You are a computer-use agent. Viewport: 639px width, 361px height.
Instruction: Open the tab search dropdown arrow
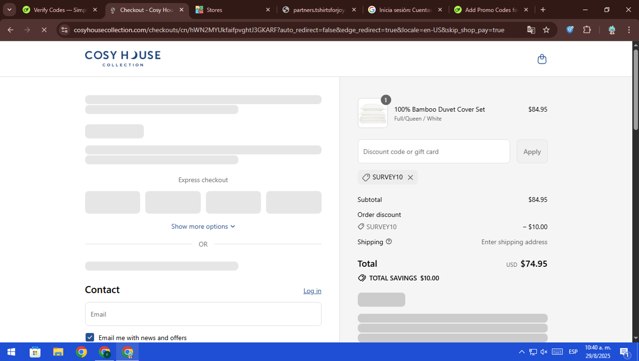click(x=9, y=10)
